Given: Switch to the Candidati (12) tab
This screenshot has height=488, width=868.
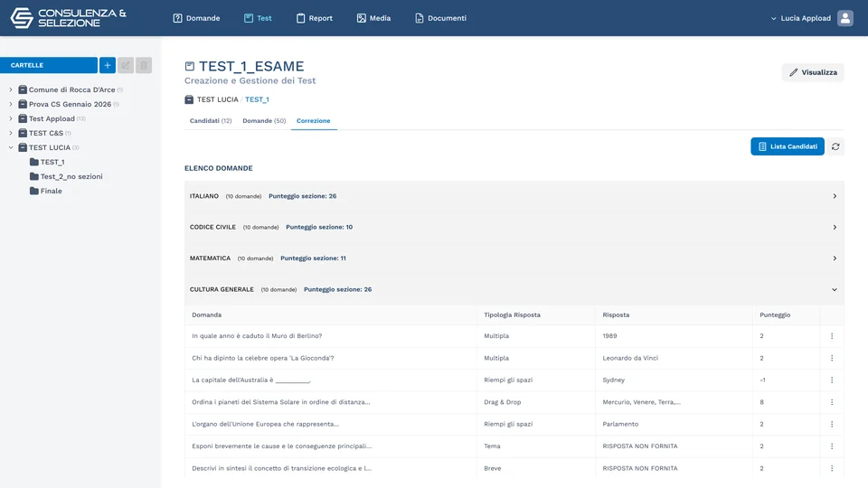Looking at the screenshot, I should [x=211, y=120].
